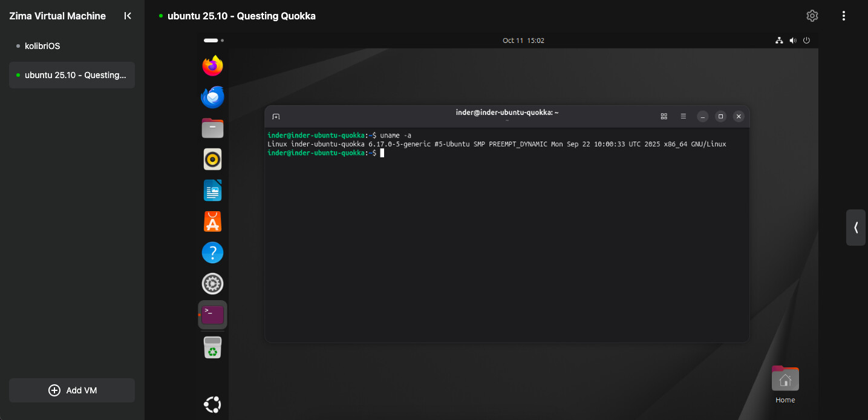Open Ubuntu Settings from the dock

pyautogui.click(x=212, y=284)
